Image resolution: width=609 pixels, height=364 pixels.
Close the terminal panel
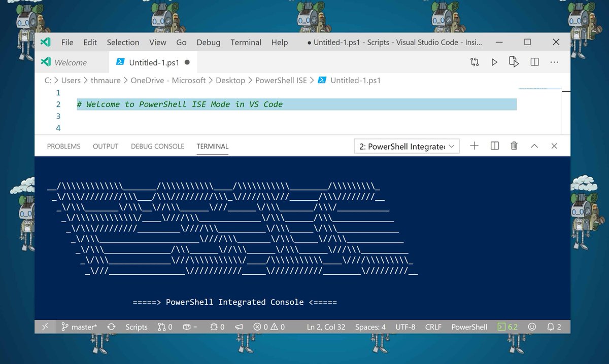coord(554,146)
